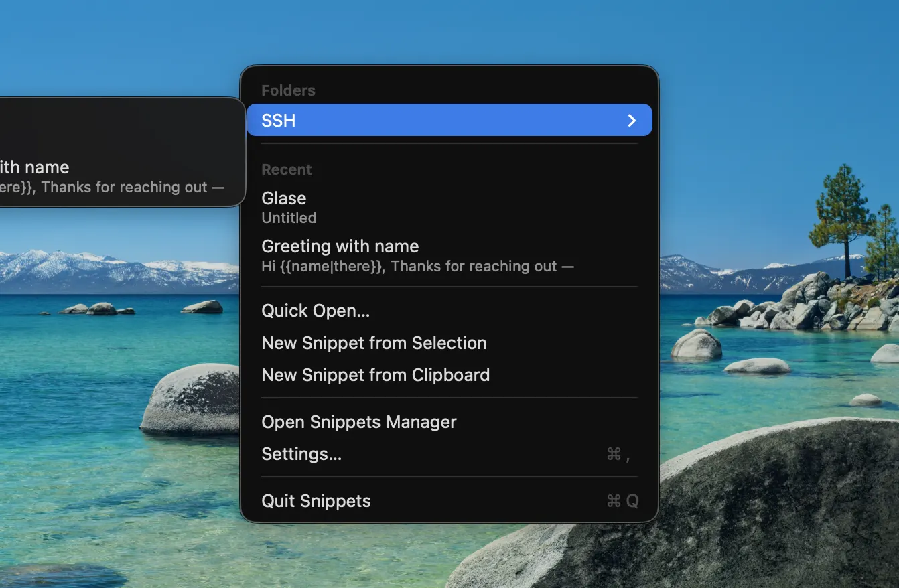Create New Snippet from Selection
Image resolution: width=899 pixels, height=588 pixels.
pos(449,343)
